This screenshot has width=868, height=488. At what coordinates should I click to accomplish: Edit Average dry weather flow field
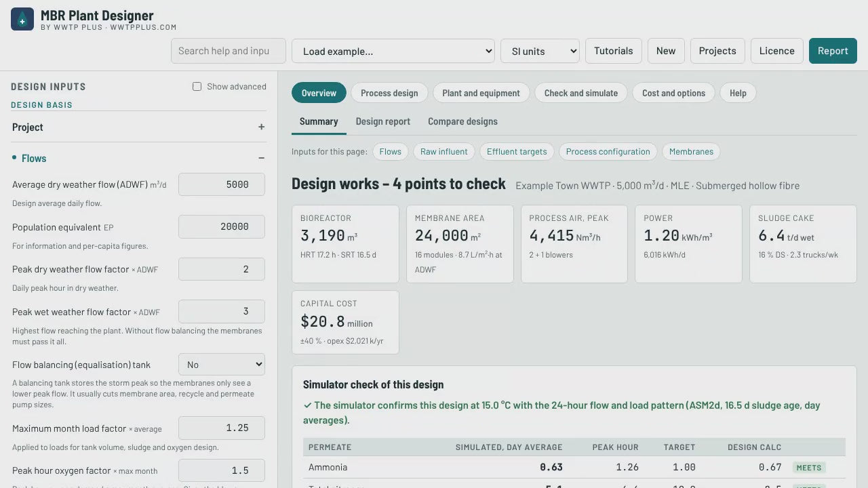pos(222,184)
